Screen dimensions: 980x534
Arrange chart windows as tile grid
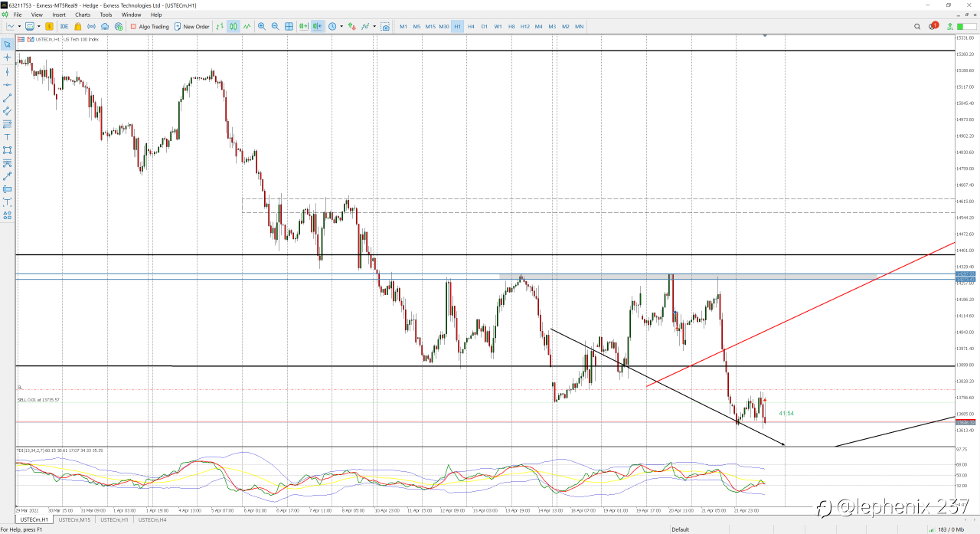(x=289, y=26)
